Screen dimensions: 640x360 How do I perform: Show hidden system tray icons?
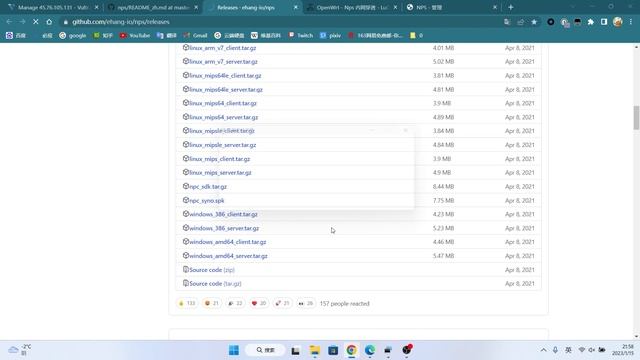click(x=543, y=350)
